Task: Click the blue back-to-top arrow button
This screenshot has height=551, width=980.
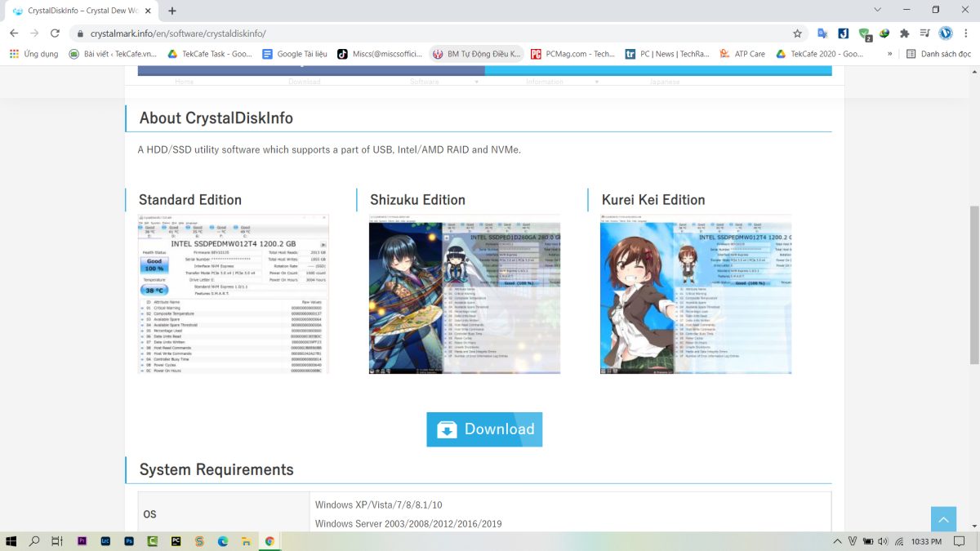Action: click(943, 519)
